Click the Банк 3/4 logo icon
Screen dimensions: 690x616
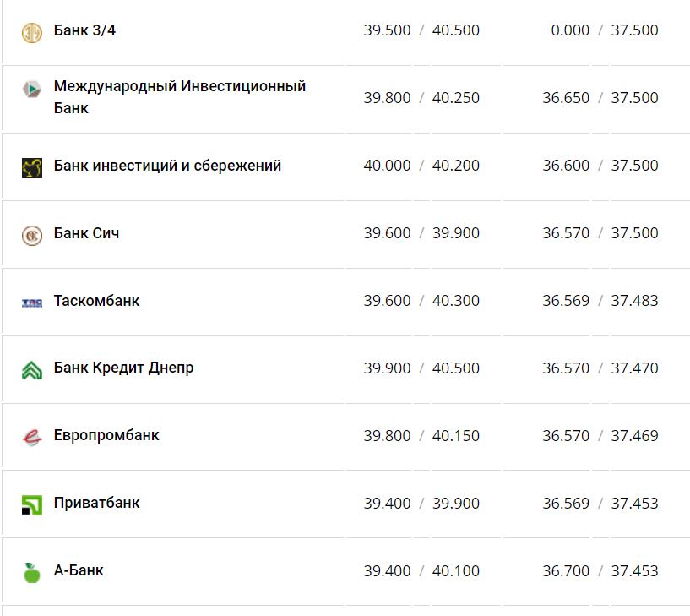(x=31, y=32)
